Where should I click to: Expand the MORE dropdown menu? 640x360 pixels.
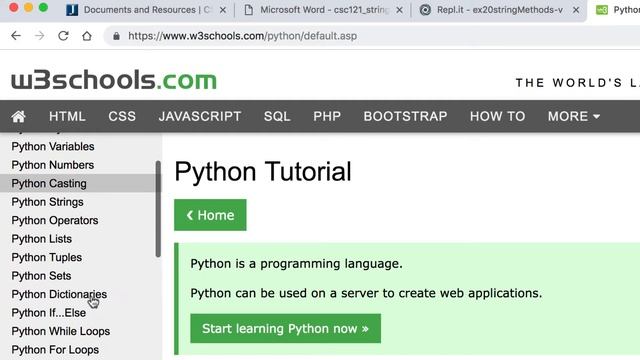(x=574, y=116)
